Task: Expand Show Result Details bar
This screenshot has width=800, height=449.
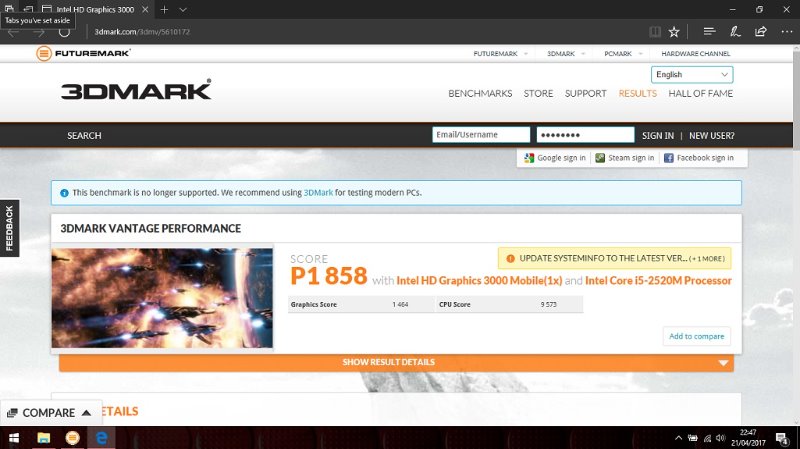Action: [x=396, y=362]
